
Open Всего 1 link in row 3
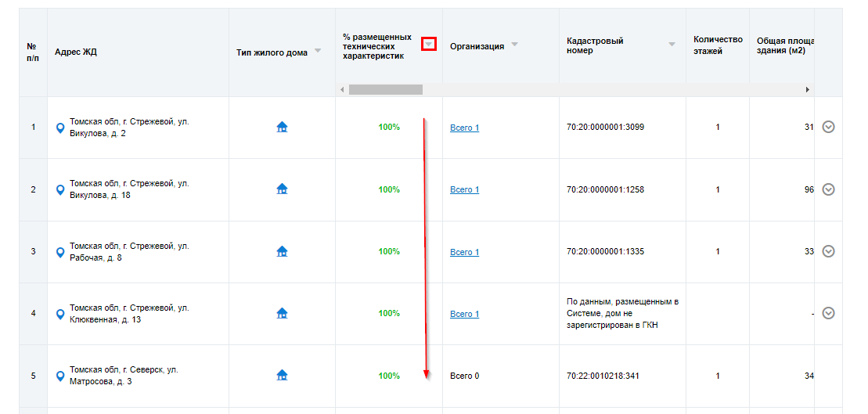click(x=464, y=252)
